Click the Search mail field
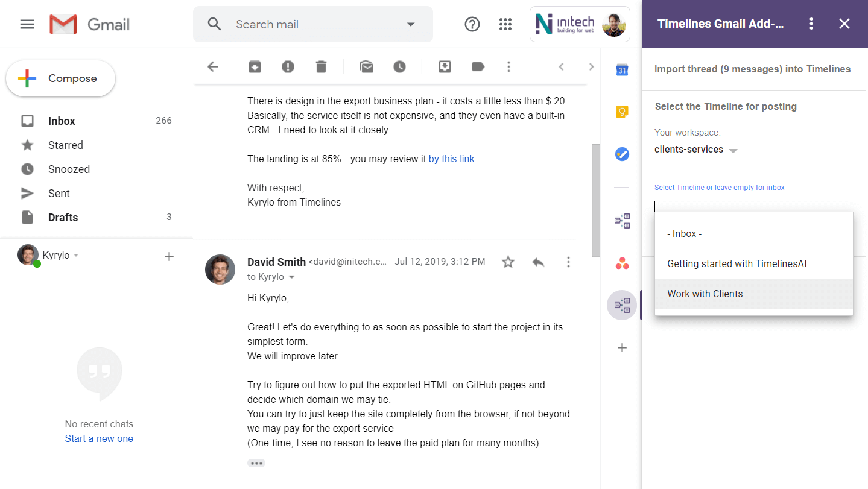 click(x=314, y=24)
